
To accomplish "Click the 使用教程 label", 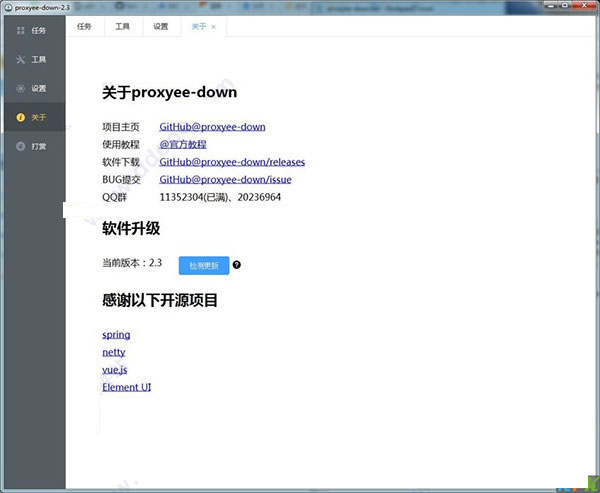I will 121,144.
